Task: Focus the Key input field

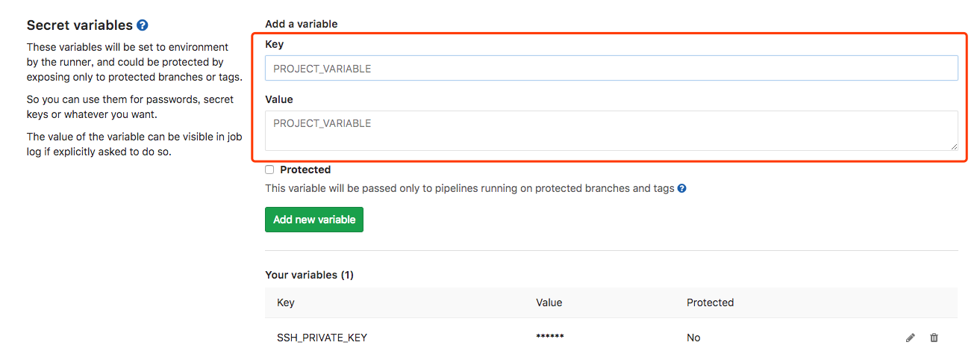Action: 611,68
